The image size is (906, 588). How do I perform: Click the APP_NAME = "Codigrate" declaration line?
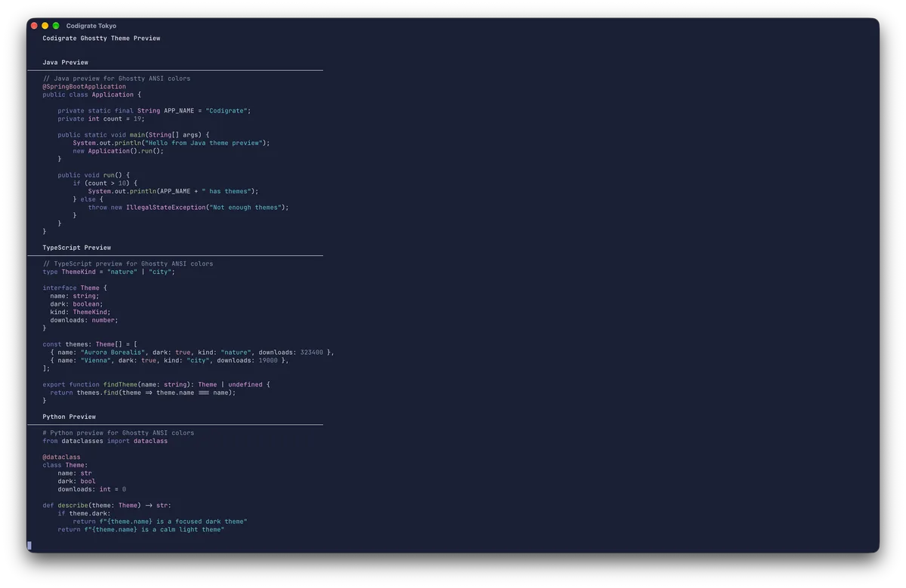[x=154, y=111]
